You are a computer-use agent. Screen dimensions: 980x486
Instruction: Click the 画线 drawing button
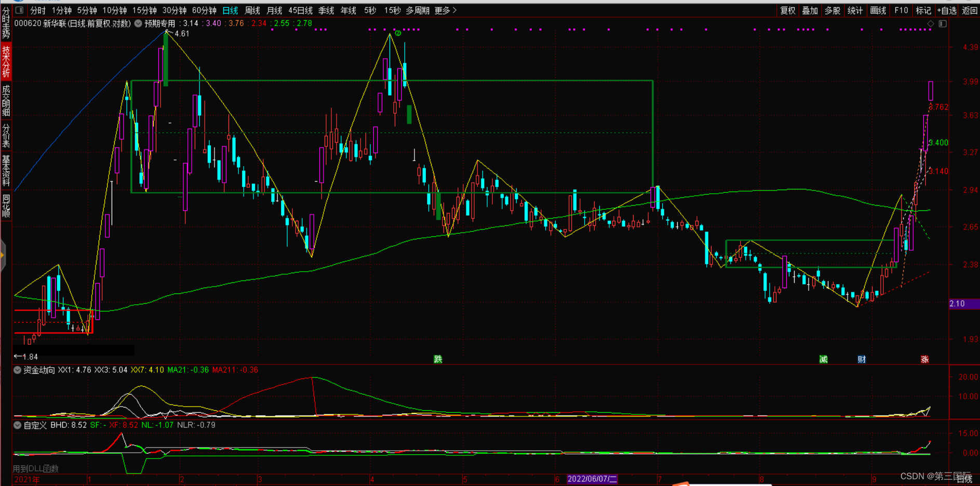tap(878, 10)
